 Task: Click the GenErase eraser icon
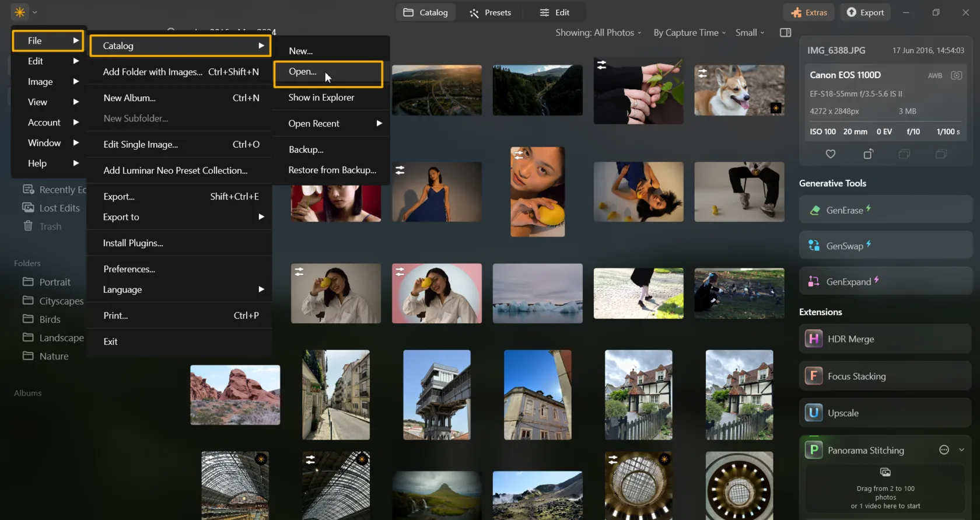click(814, 210)
